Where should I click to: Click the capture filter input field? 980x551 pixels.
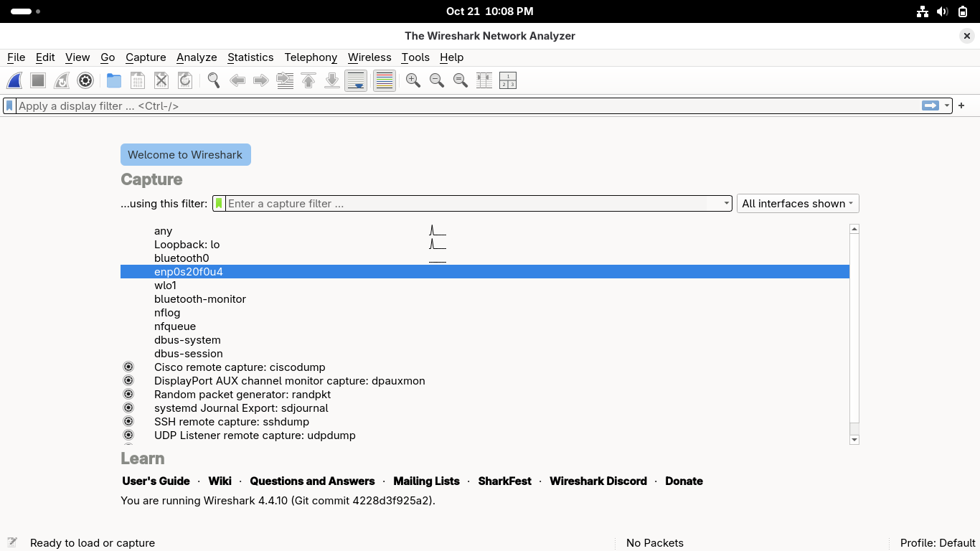(x=466, y=204)
